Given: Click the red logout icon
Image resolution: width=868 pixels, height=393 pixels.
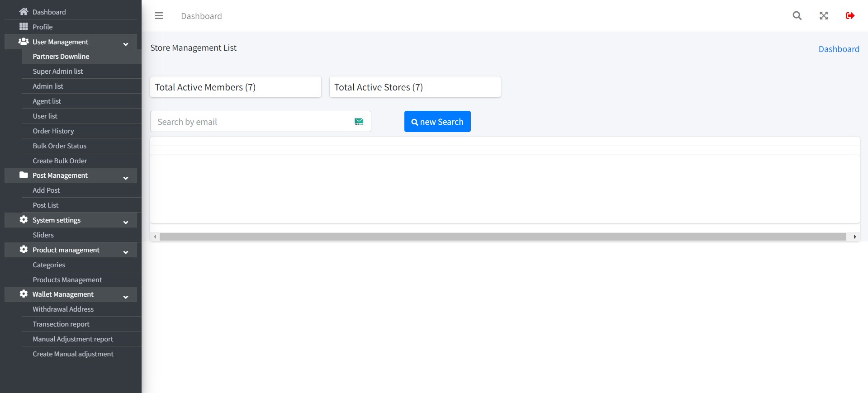Looking at the screenshot, I should coord(850,16).
